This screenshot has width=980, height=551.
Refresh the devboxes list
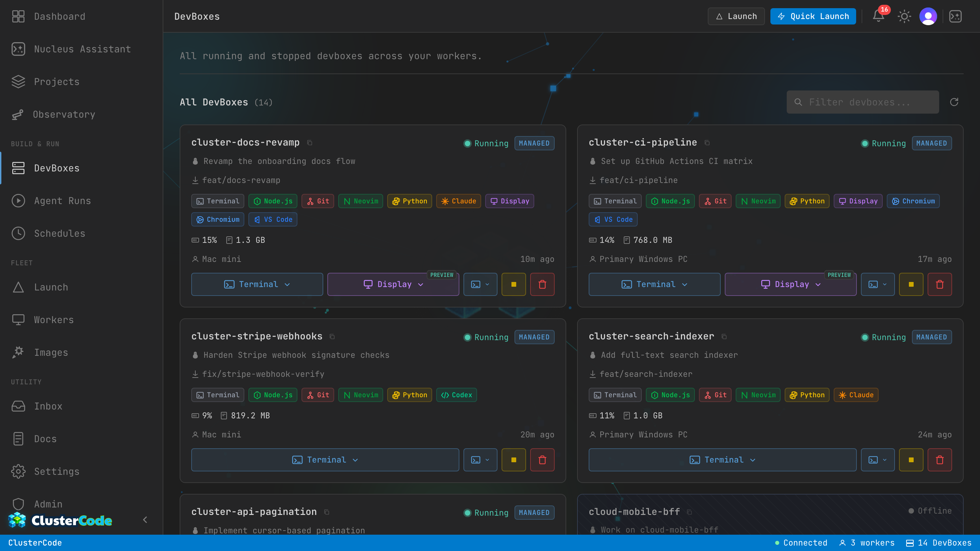[x=954, y=102]
